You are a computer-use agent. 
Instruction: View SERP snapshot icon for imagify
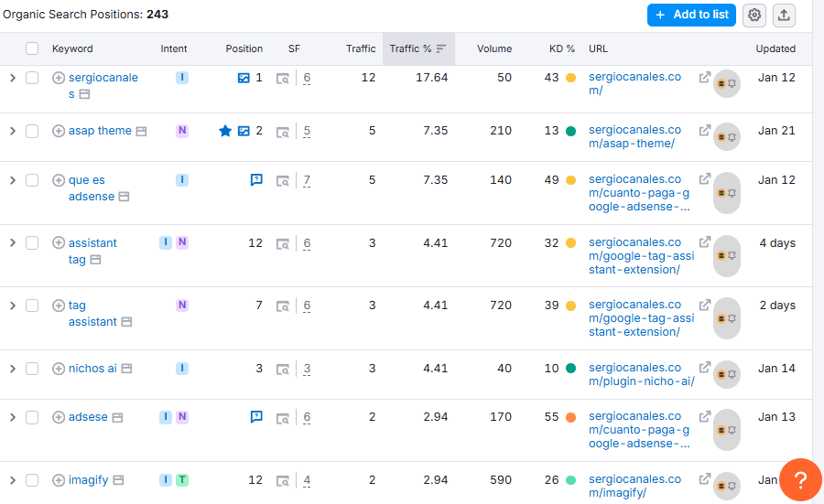tap(283, 481)
